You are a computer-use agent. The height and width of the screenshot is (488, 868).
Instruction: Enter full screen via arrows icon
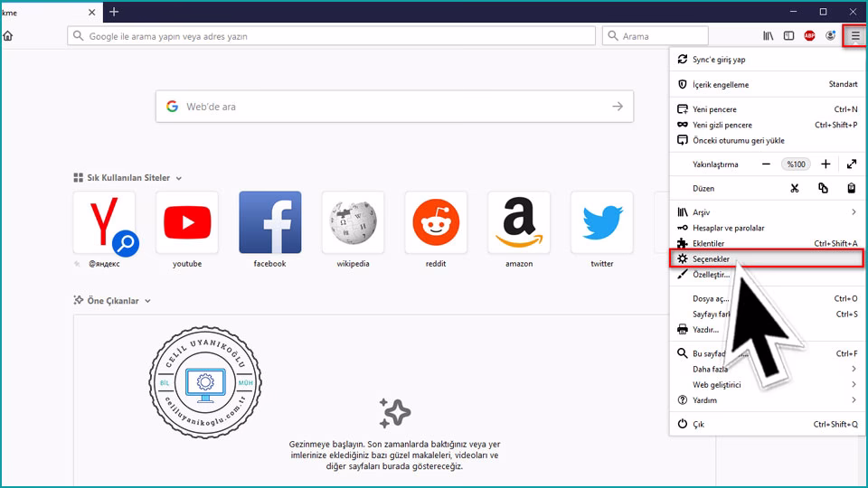(x=852, y=164)
